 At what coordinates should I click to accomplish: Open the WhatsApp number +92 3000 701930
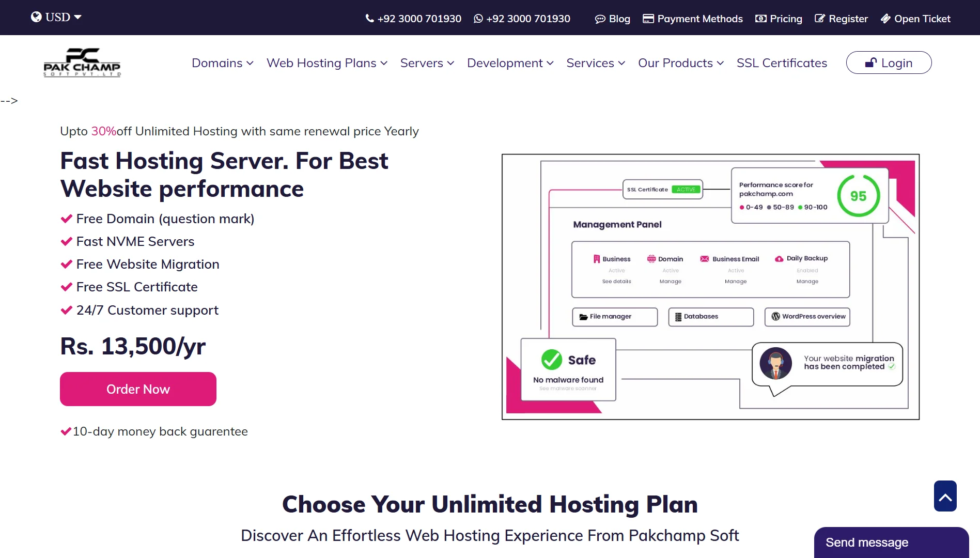pos(528,19)
